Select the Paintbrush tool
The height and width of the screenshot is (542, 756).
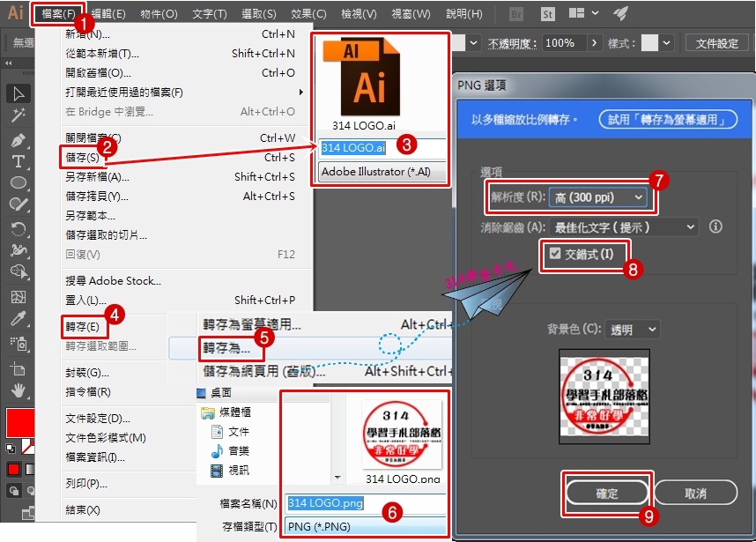[x=19, y=204]
